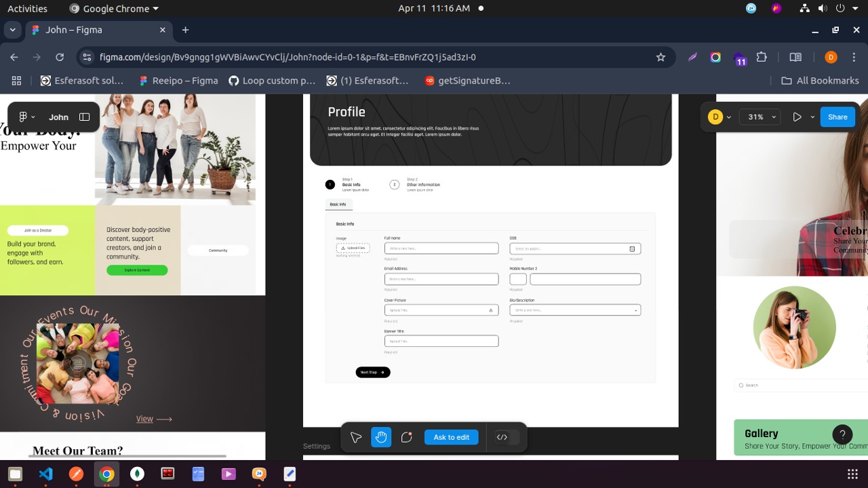
Task: Select the Move cursor tool
Action: (x=356, y=438)
